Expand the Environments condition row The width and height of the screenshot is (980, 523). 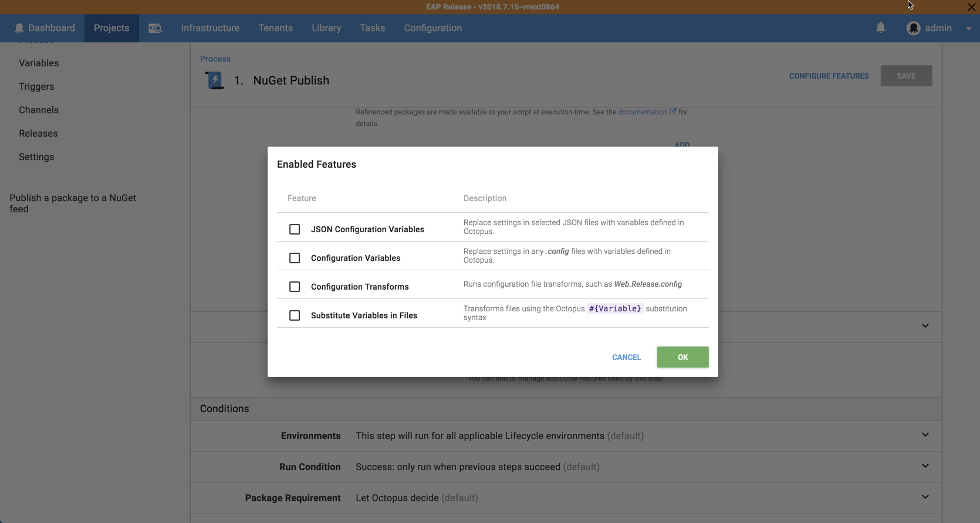[x=925, y=435]
